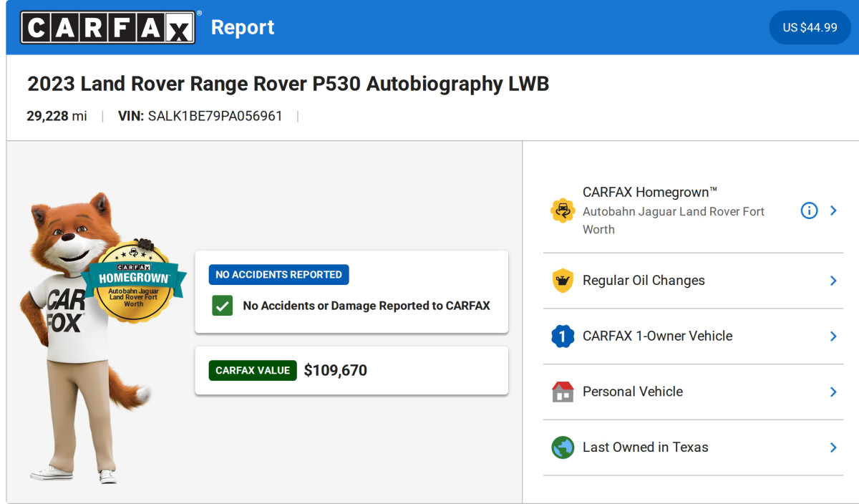Click the Homegrown gold medal badge on fox

(134, 281)
